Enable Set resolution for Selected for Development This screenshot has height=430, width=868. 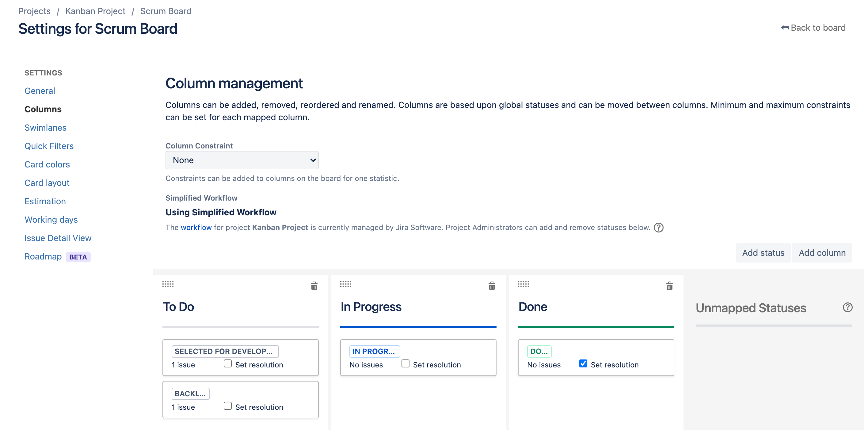tap(228, 363)
